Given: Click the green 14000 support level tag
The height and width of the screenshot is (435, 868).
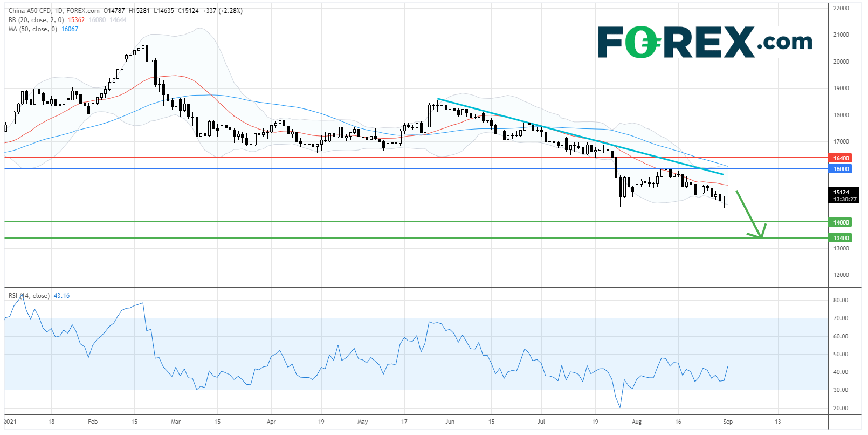Looking at the screenshot, I should pyautogui.click(x=841, y=222).
